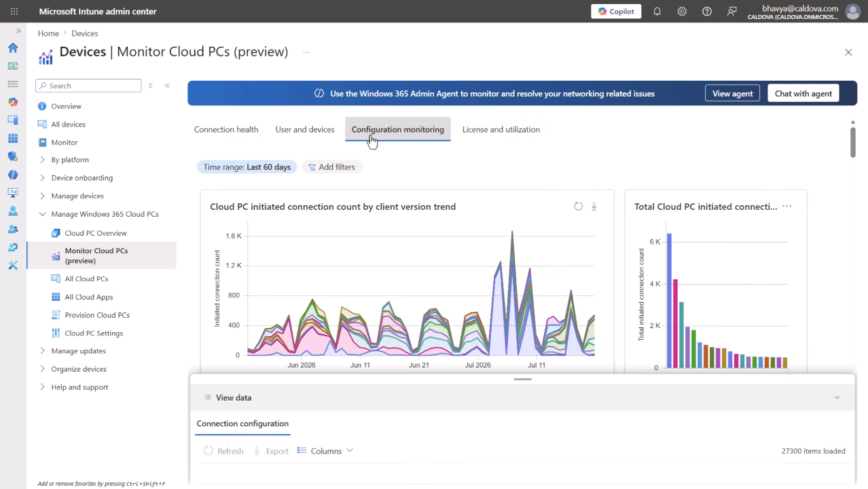Click Chat with agent button

coord(803,93)
